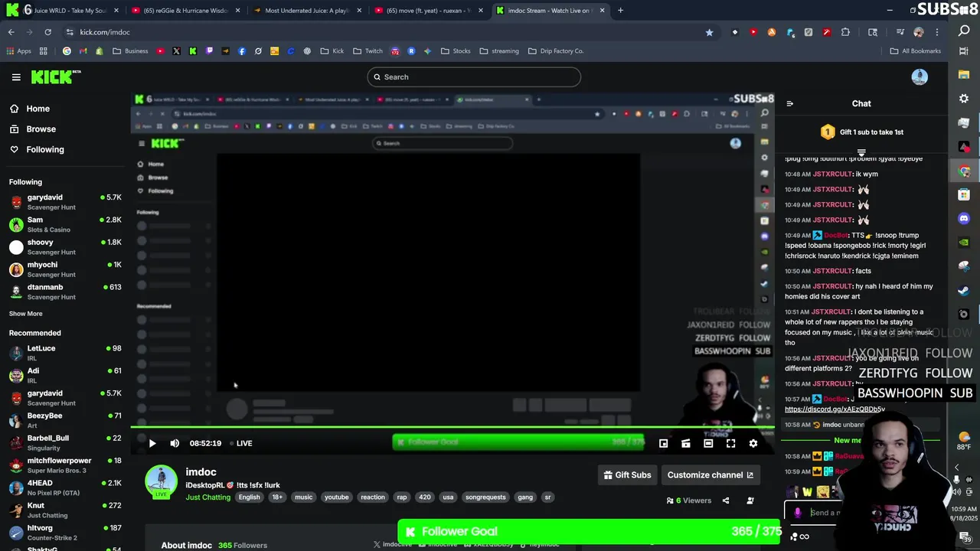Expand the Drip Factory Co. bookmarks folder

click(555, 51)
